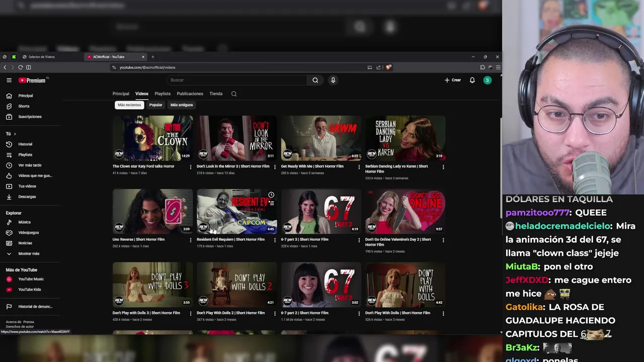Image resolution: width=644 pixels, height=362 pixels.
Task: Switch to Selector de Videos browser tab
Action: [41, 57]
